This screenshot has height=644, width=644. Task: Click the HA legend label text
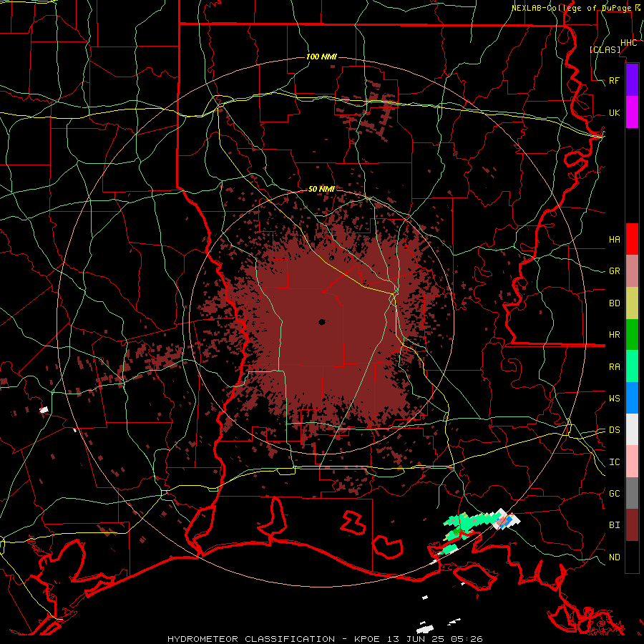pyautogui.click(x=614, y=239)
